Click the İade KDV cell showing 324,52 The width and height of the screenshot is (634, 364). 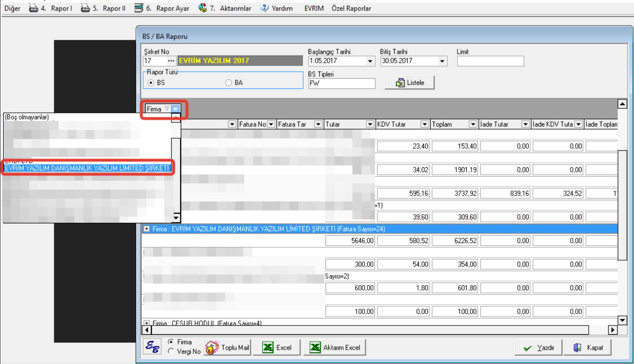[x=558, y=194]
